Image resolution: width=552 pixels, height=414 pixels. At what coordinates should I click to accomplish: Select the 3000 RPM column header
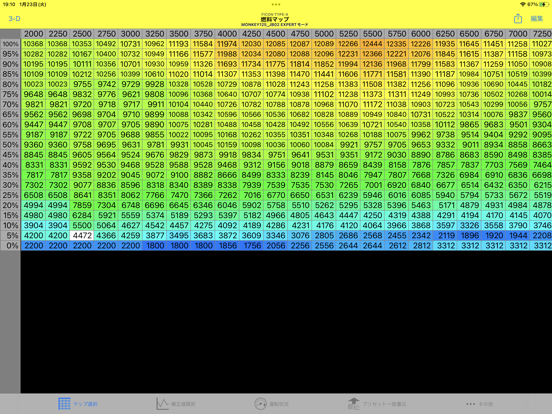pos(130,34)
